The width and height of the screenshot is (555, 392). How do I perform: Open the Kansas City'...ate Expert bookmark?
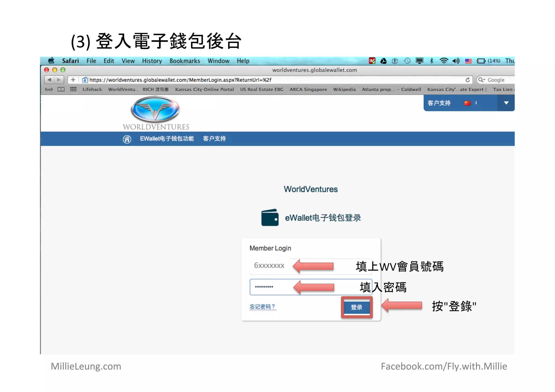coord(457,89)
